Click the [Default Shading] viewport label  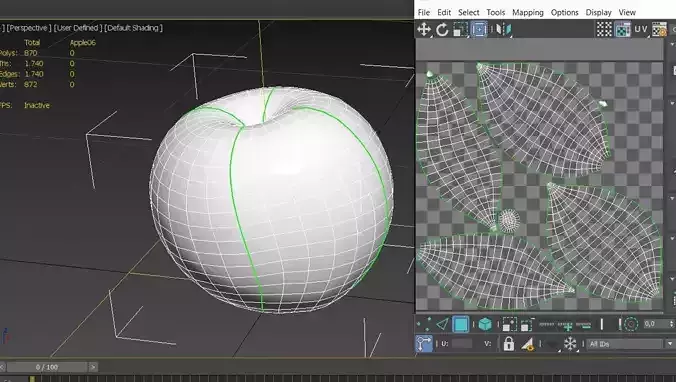(x=134, y=28)
